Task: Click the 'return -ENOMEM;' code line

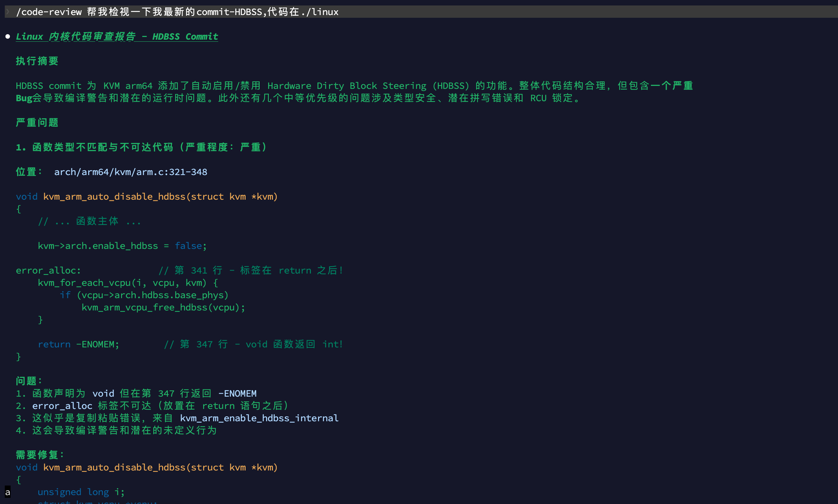Action: click(x=78, y=344)
